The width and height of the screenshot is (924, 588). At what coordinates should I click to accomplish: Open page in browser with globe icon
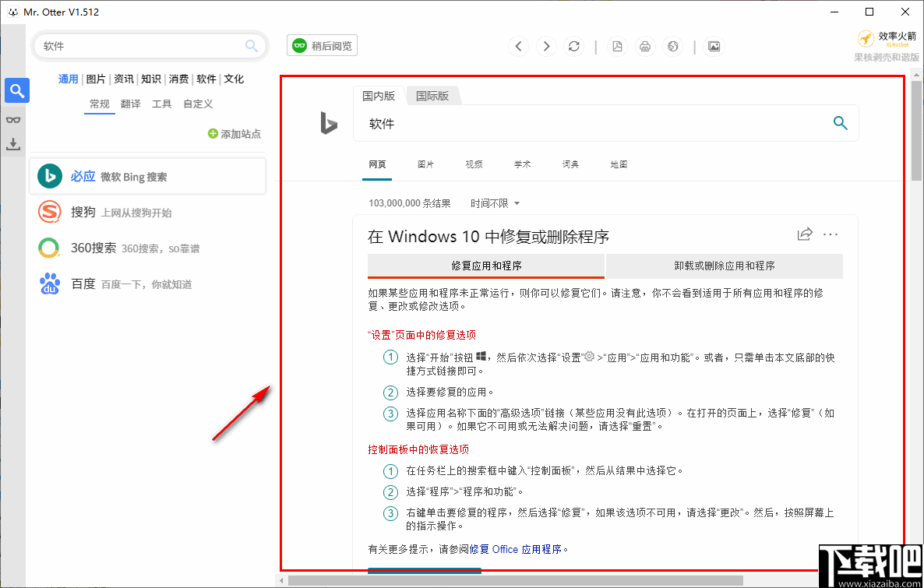pyautogui.click(x=673, y=46)
